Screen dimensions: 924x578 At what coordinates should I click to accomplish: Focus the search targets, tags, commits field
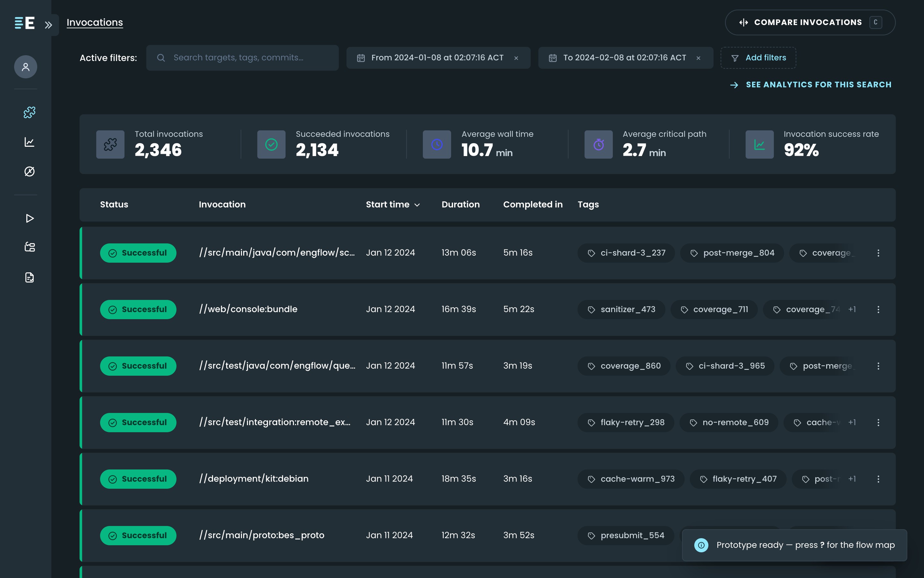pos(242,58)
